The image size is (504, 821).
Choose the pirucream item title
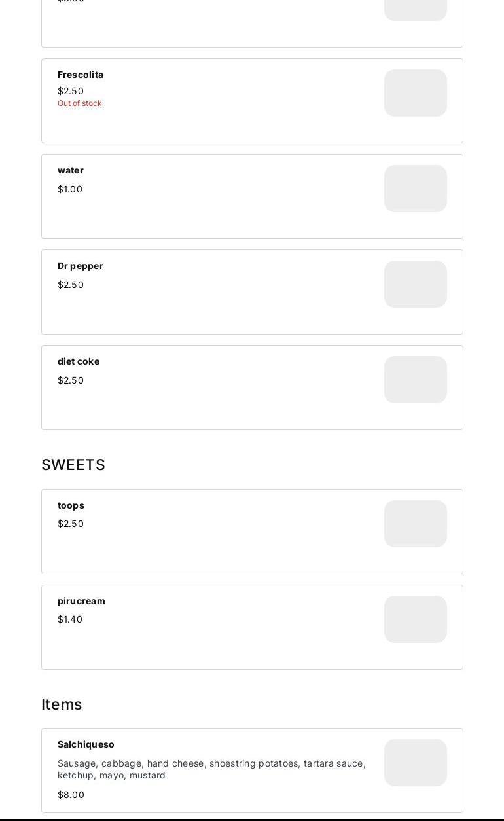pos(81,601)
